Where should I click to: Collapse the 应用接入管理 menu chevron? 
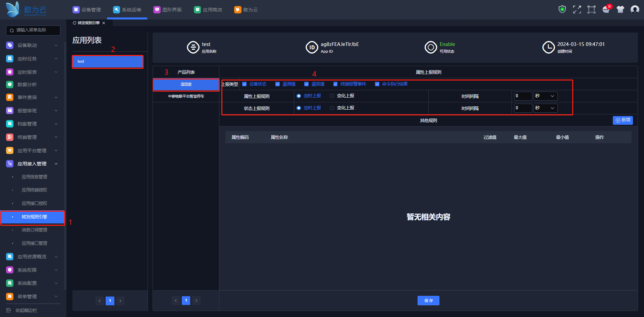(56, 164)
